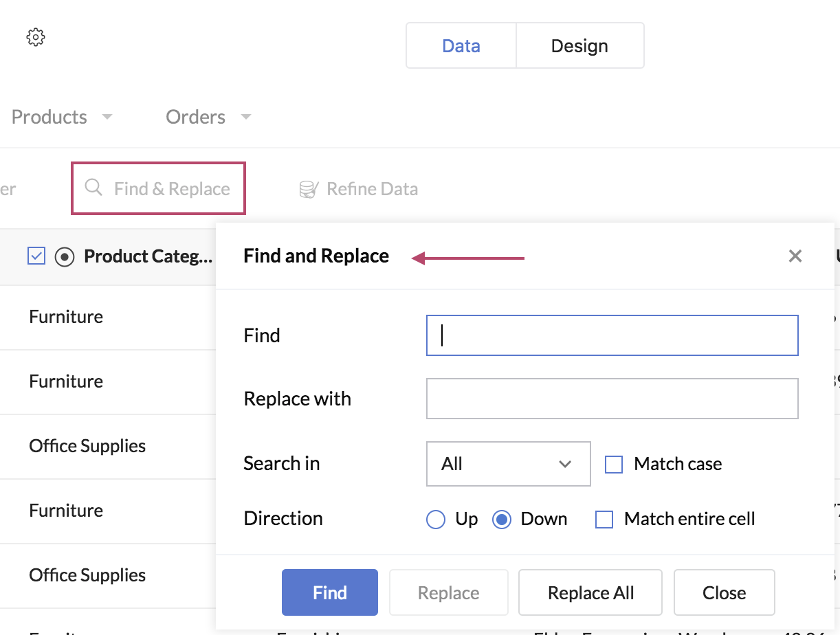The image size is (840, 635).
Task: Click the Find & Replace magnifier icon
Action: [x=93, y=188]
